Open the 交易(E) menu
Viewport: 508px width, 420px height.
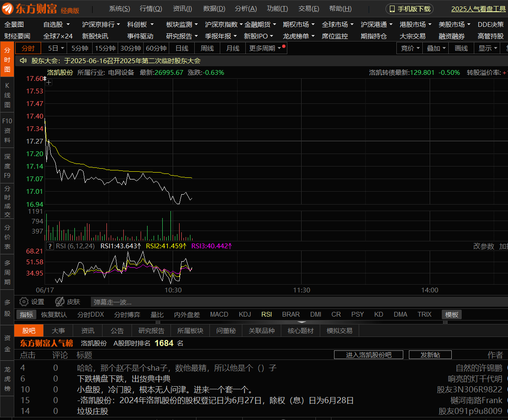tap(309, 9)
